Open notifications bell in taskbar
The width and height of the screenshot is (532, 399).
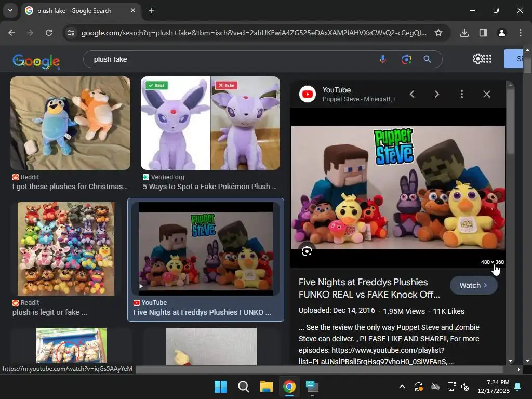pos(518,387)
